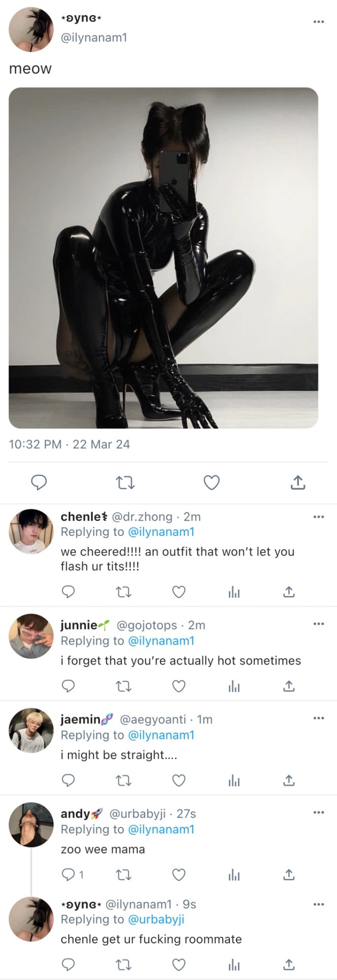
Task: Open more options on chenle's reply
Action: pos(319,517)
